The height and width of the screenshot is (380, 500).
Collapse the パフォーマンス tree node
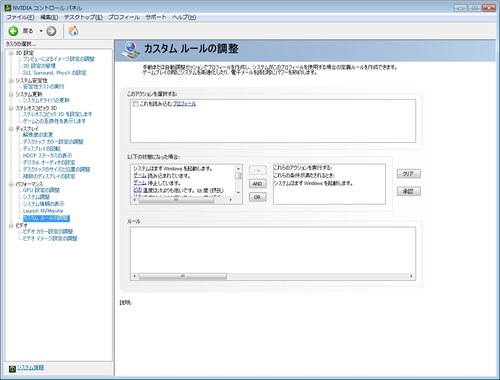tap(11, 184)
